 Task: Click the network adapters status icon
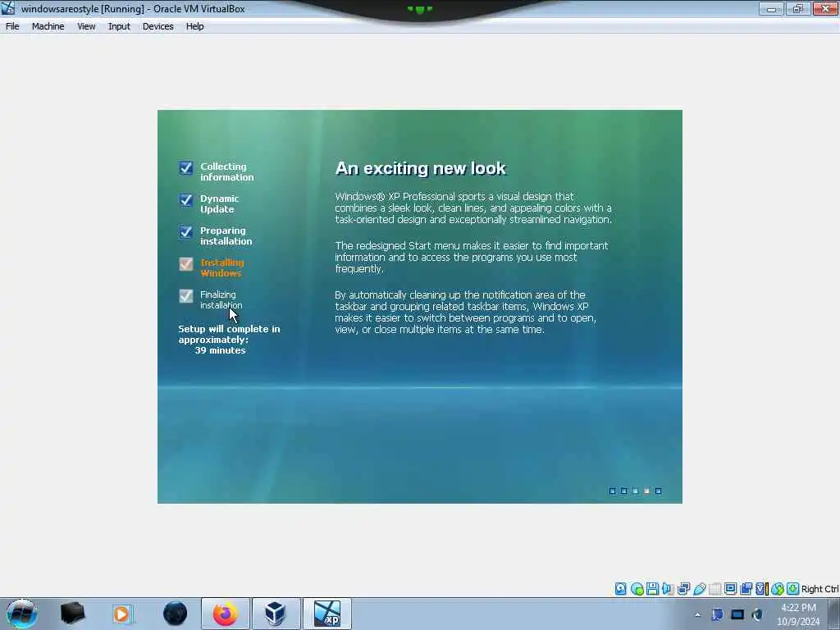click(x=683, y=589)
